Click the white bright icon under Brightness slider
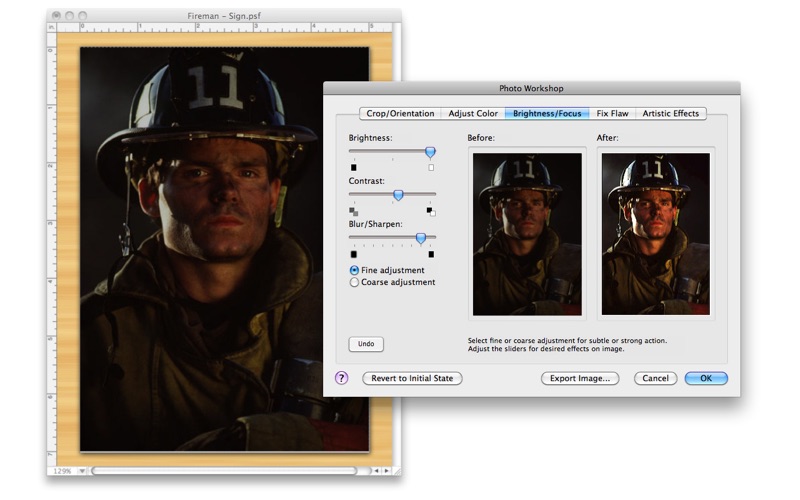The height and width of the screenshot is (500, 800). coord(431,168)
